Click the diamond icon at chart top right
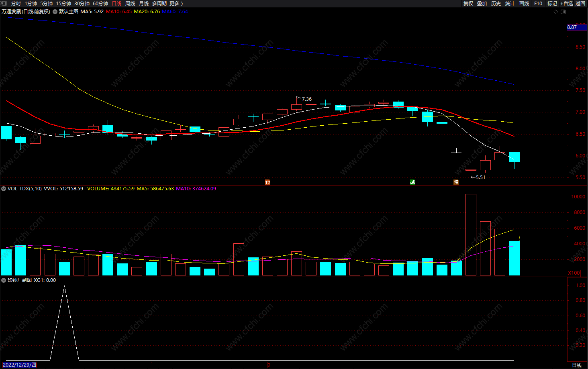Viewport: 588px width, 369px height. pyautogui.click(x=556, y=12)
